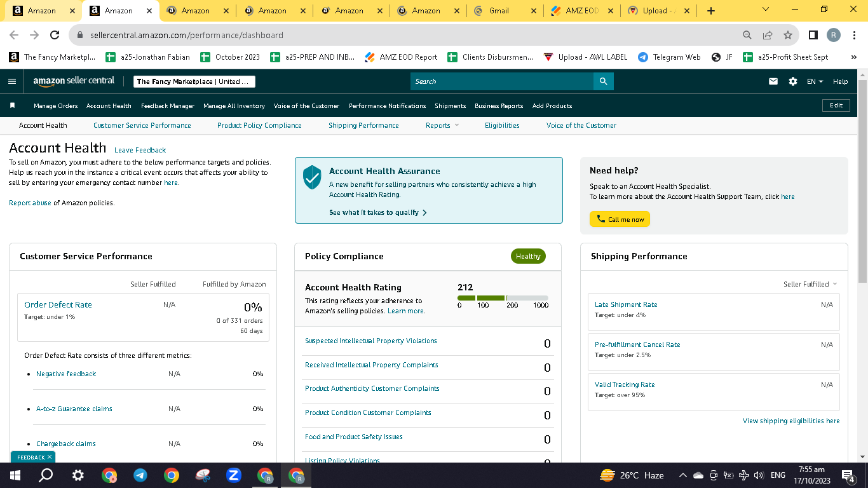Switch to the Shipping Performance tab
The image size is (868, 488).
click(363, 125)
